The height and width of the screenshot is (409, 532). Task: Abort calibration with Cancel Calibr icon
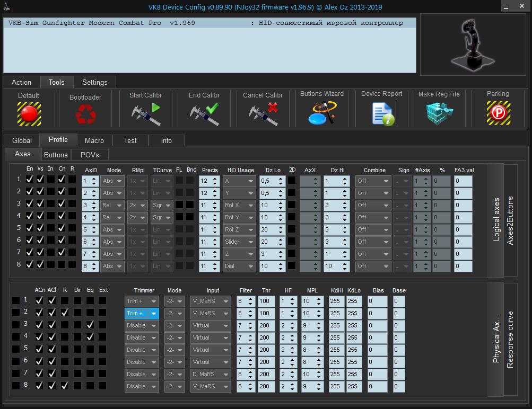(263, 114)
